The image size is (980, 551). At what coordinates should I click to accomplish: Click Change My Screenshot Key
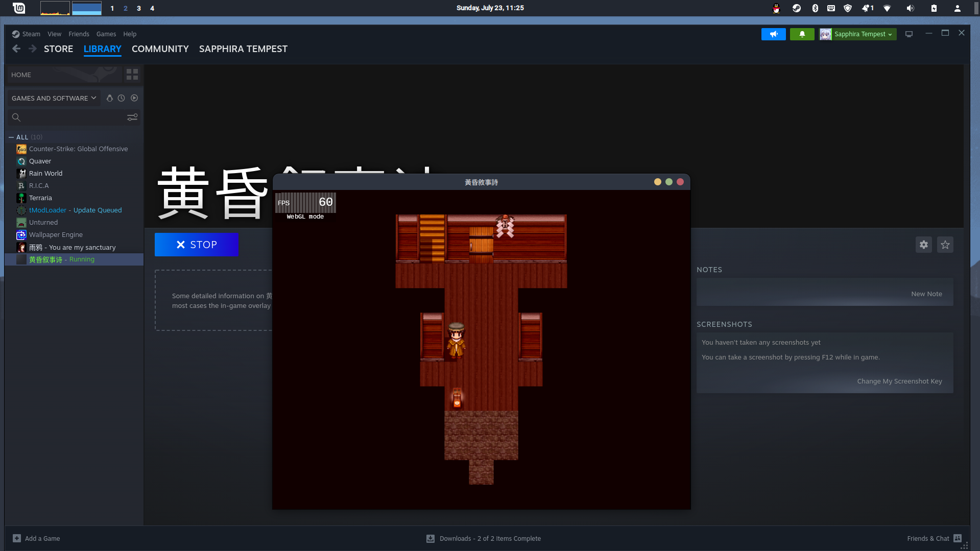tap(899, 381)
